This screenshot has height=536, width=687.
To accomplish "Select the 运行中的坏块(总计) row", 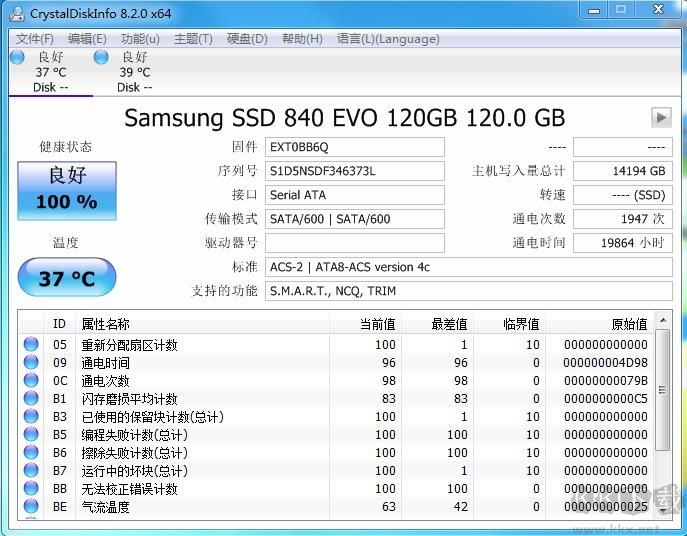I will pyautogui.click(x=336, y=470).
